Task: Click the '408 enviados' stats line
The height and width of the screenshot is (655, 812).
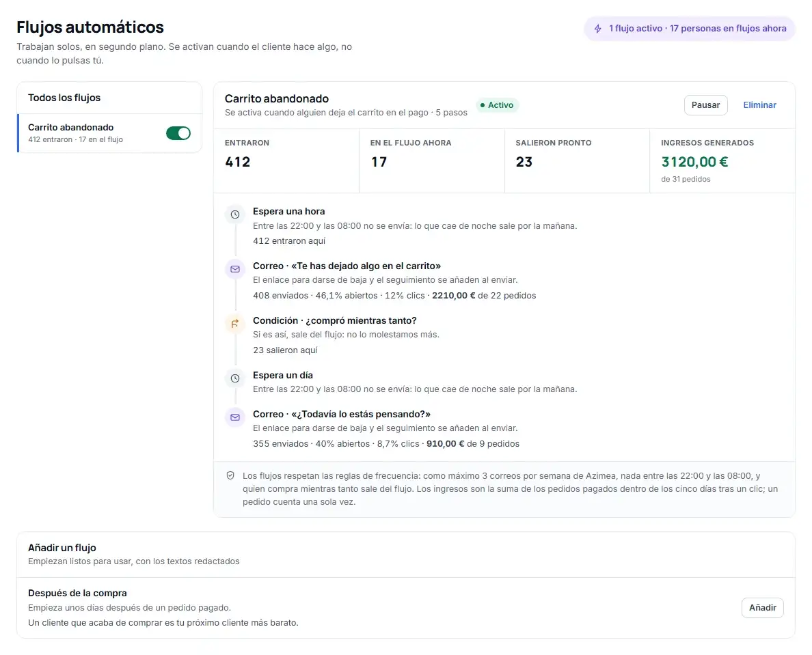Action: pyautogui.click(x=394, y=296)
